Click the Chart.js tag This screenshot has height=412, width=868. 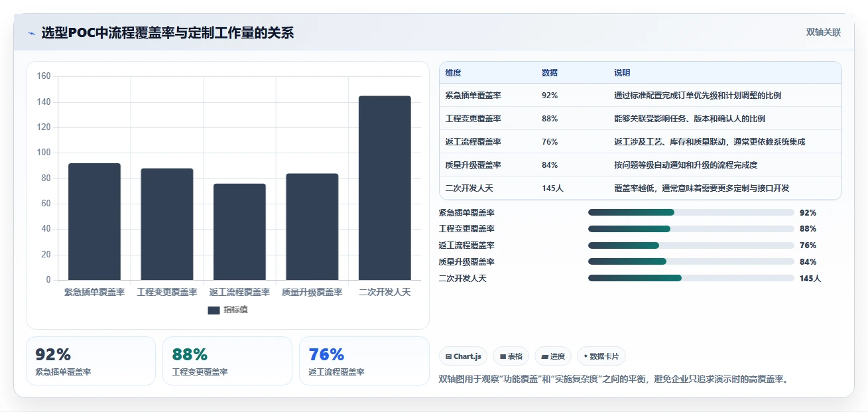(x=463, y=356)
